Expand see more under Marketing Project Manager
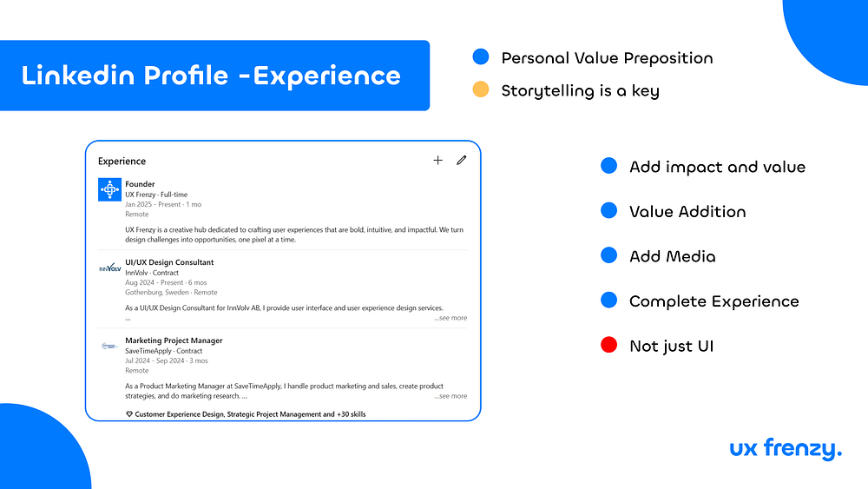 point(450,396)
